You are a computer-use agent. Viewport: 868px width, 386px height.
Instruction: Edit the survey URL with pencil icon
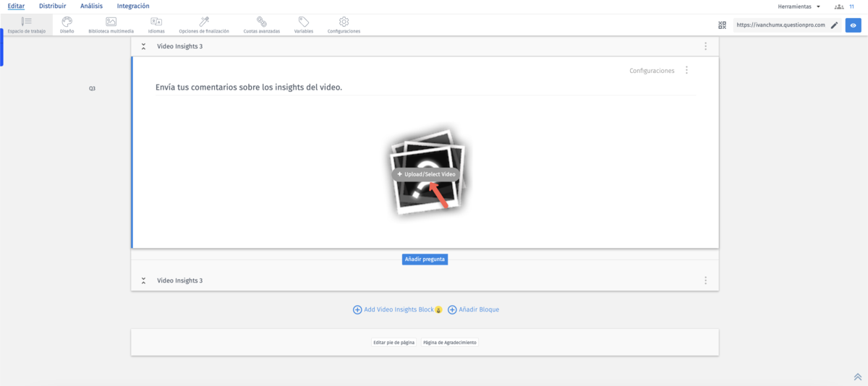[x=834, y=25]
